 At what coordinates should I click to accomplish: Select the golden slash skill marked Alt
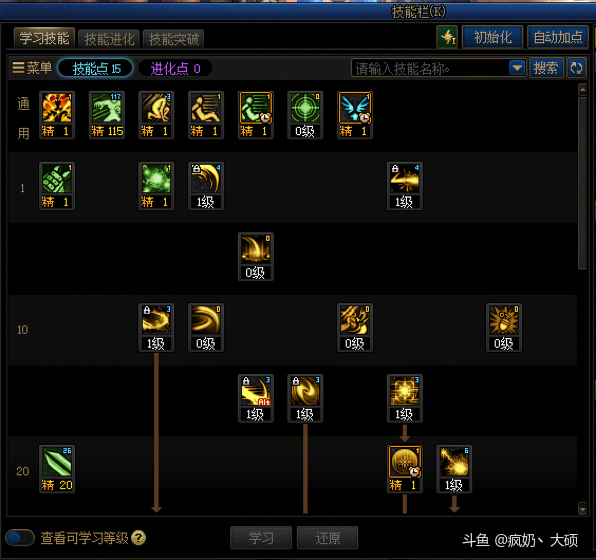[x=255, y=391]
